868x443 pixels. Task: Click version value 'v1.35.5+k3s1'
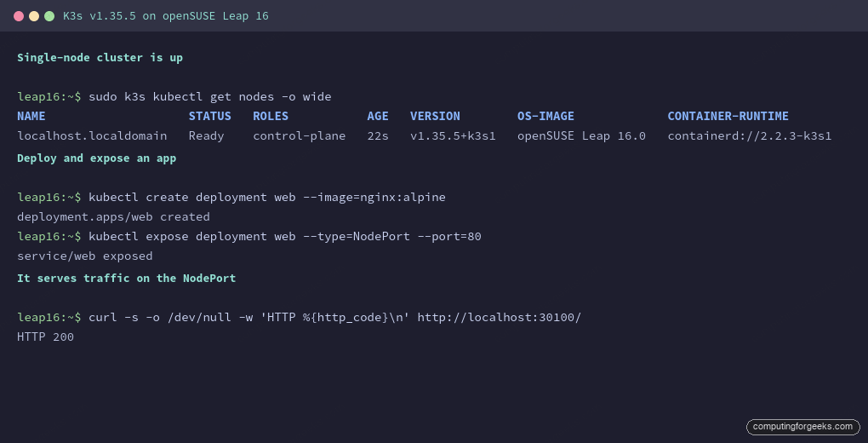pos(453,135)
